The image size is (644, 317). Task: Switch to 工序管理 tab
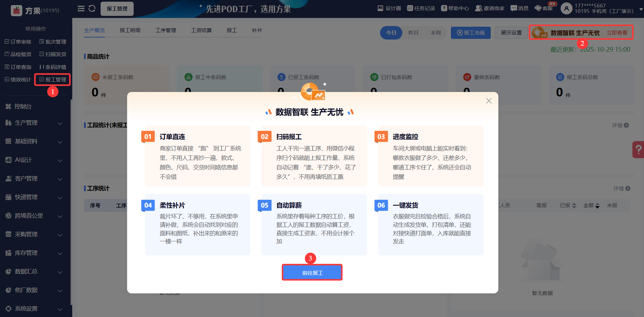pyautogui.click(x=166, y=30)
